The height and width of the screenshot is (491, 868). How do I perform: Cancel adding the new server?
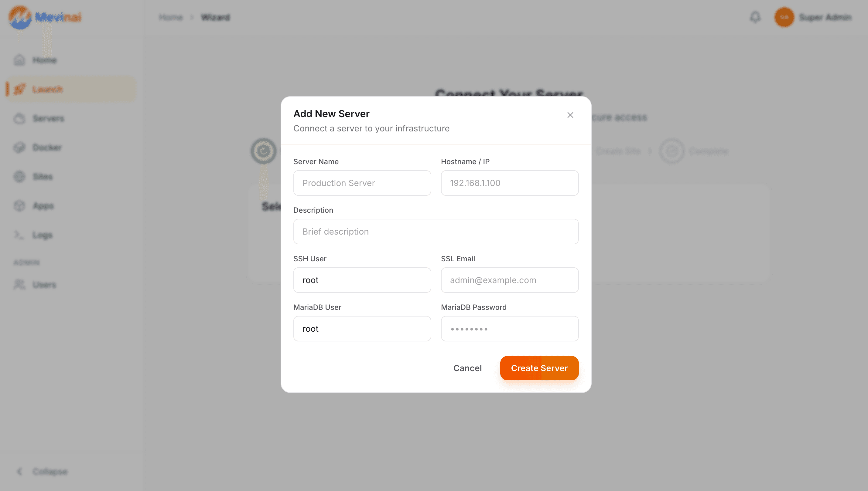[467, 368]
